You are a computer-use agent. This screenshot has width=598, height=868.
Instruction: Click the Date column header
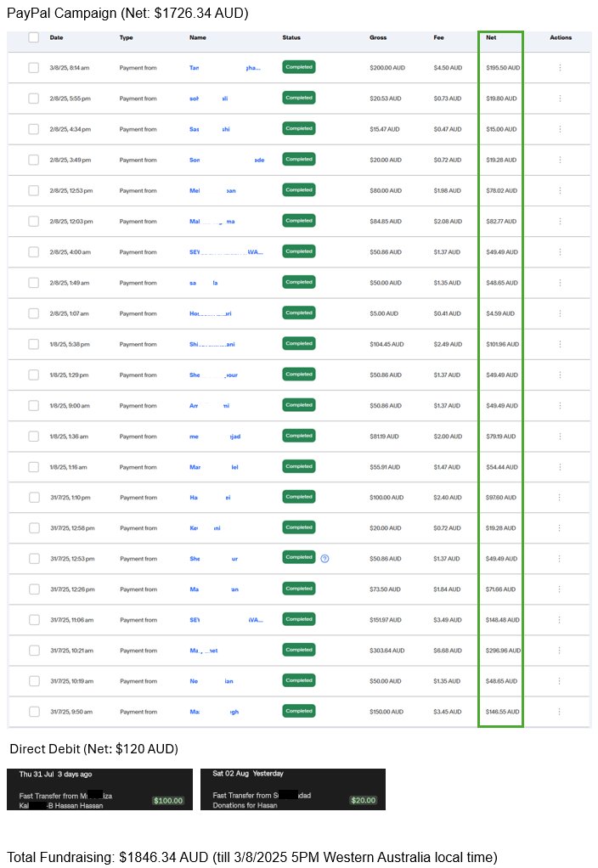tap(56, 37)
